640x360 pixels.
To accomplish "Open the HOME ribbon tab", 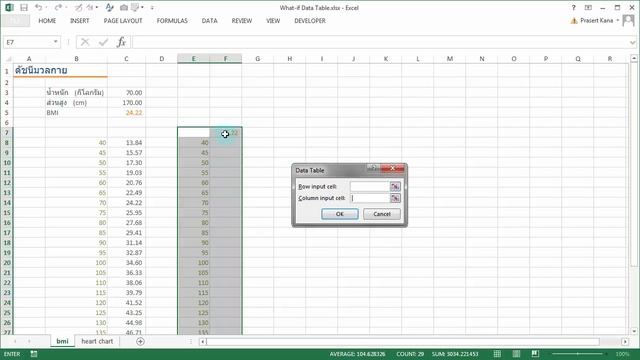I will [47, 21].
